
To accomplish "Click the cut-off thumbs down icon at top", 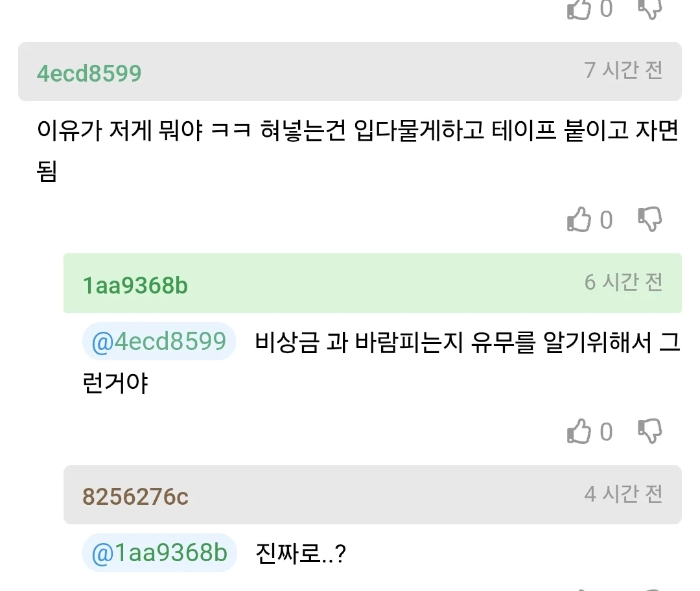I will coord(649,8).
